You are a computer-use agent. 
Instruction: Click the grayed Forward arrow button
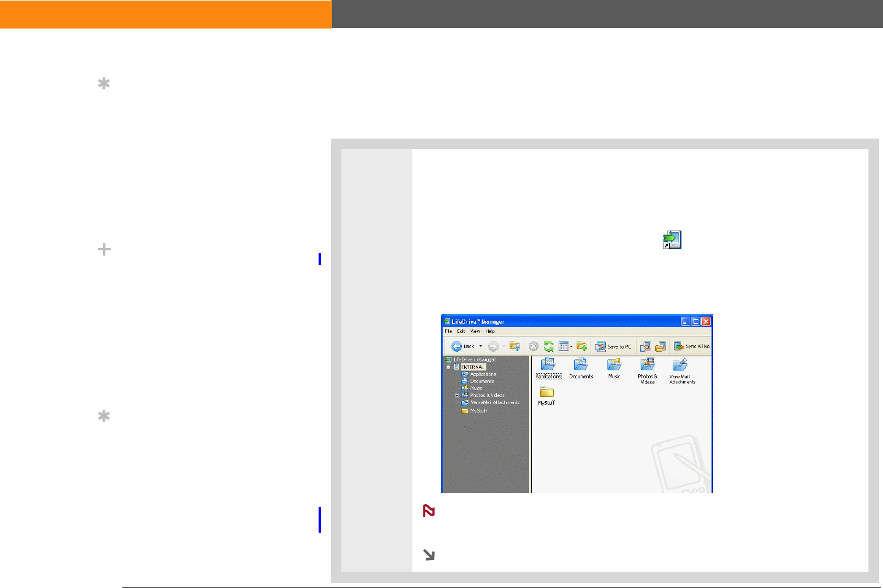[x=493, y=346]
